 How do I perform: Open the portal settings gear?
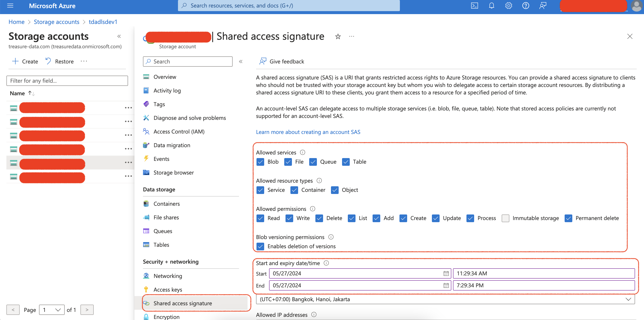[508, 6]
